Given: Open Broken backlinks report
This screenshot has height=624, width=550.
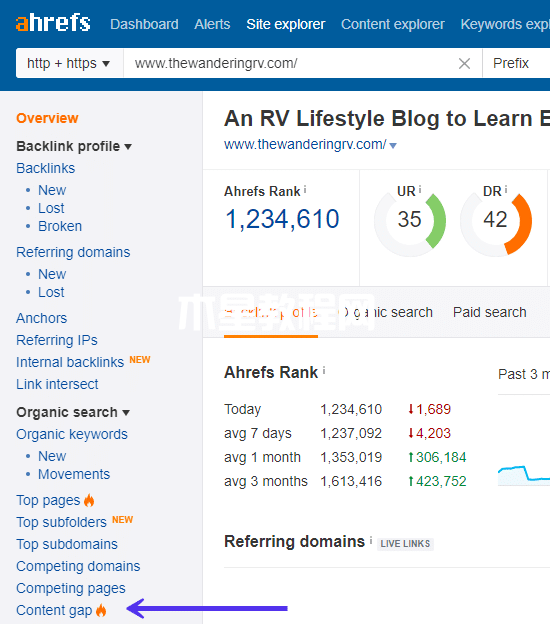Looking at the screenshot, I should click(60, 226).
